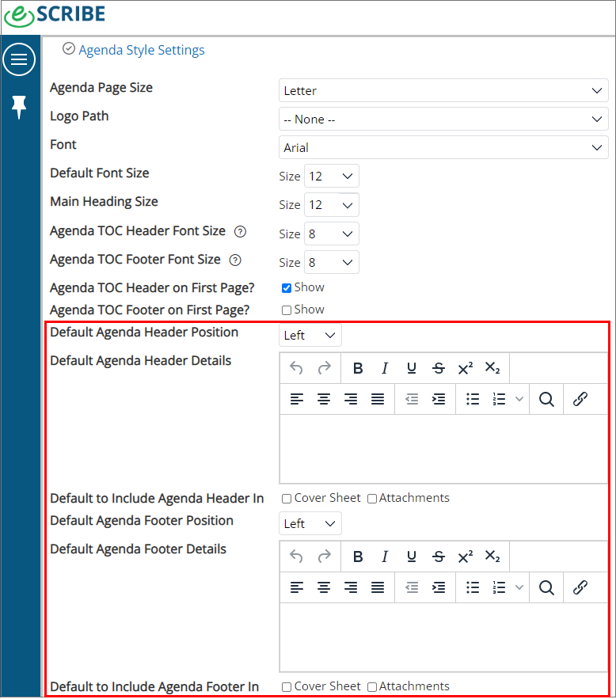Apply strikethrough in the Footer Details editor
This screenshot has height=699, width=616.
pyautogui.click(x=439, y=557)
